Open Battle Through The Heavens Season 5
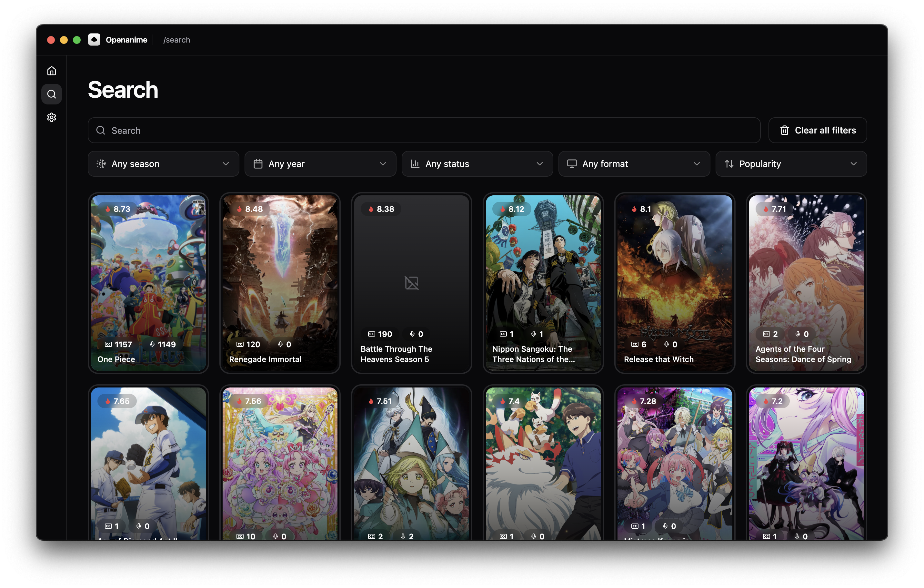This screenshot has width=924, height=588. (x=411, y=283)
